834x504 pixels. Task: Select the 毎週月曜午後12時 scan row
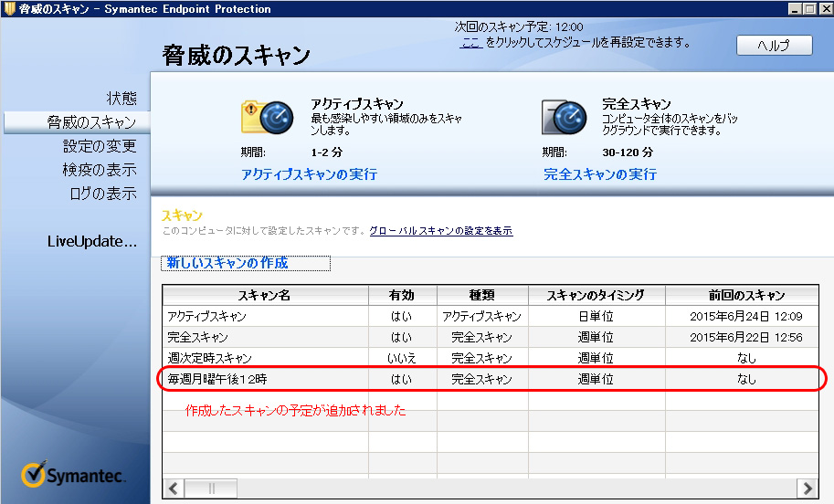(x=490, y=379)
